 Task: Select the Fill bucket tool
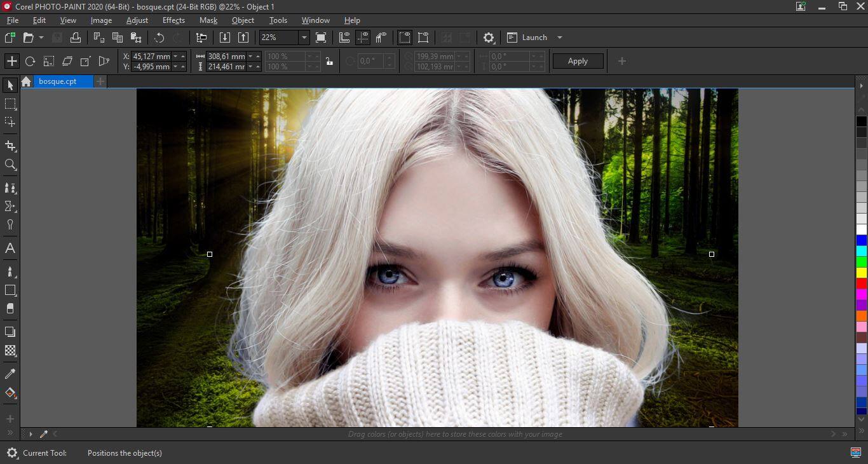click(x=10, y=393)
